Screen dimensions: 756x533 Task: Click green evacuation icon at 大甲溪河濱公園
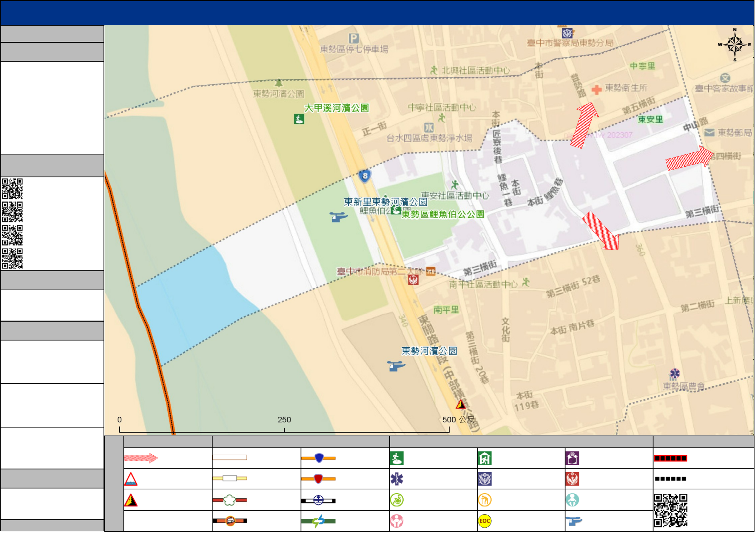299,119
